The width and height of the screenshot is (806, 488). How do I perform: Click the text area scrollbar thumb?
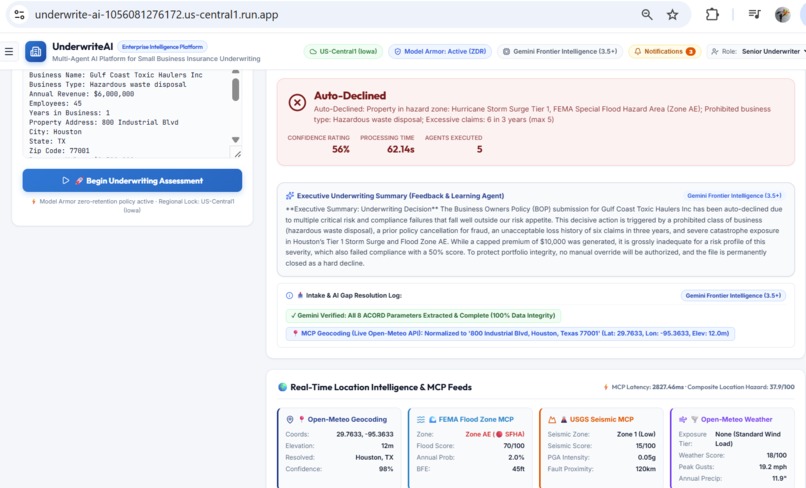pos(235,89)
